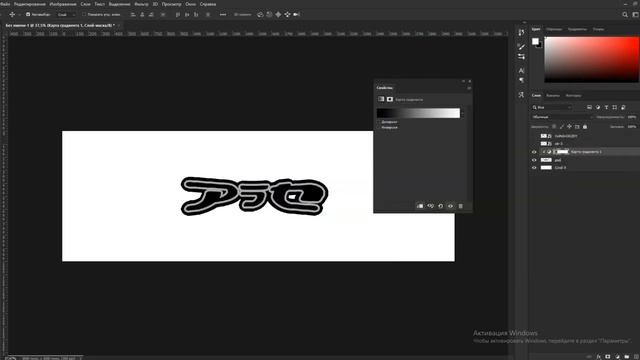The width and height of the screenshot is (640, 360).
Task: Open the Слои menu
Action: tap(85, 4)
